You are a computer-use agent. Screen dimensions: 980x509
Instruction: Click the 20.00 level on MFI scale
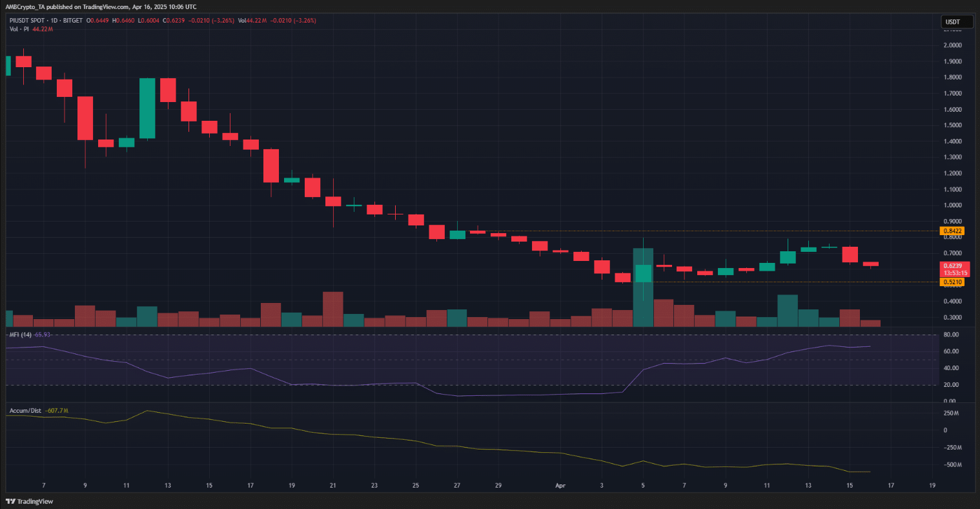coord(950,385)
